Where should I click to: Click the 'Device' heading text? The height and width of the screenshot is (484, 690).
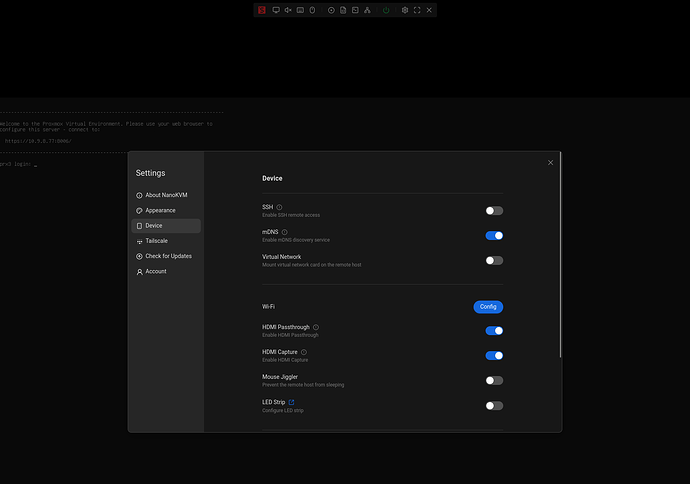(272, 178)
